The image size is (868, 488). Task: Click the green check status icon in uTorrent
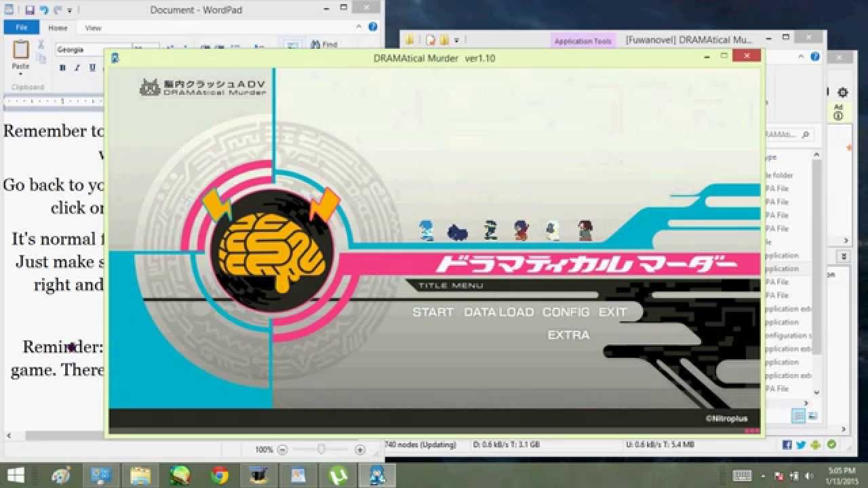pos(831,445)
